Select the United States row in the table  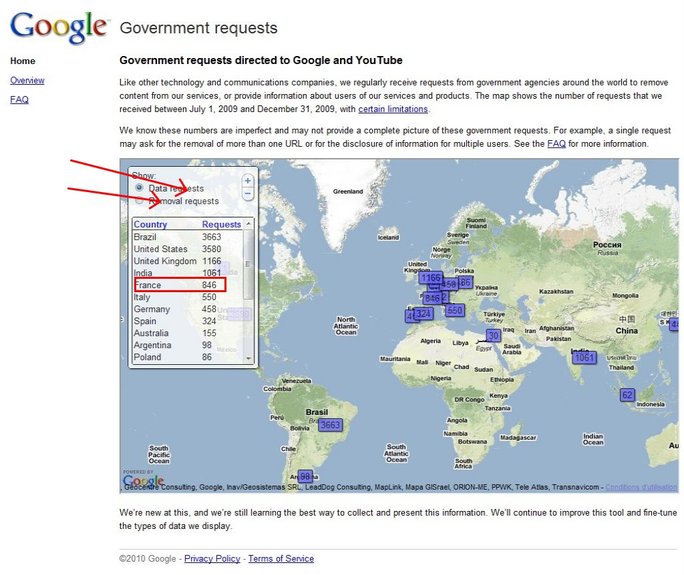[188, 249]
